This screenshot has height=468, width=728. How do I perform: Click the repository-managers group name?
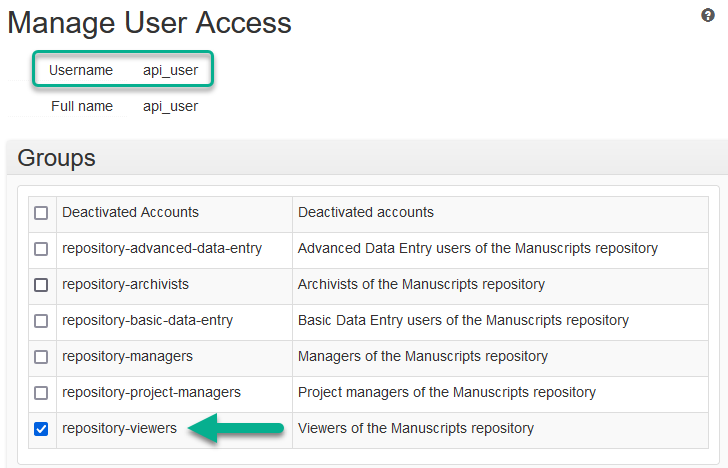pyautogui.click(x=127, y=356)
